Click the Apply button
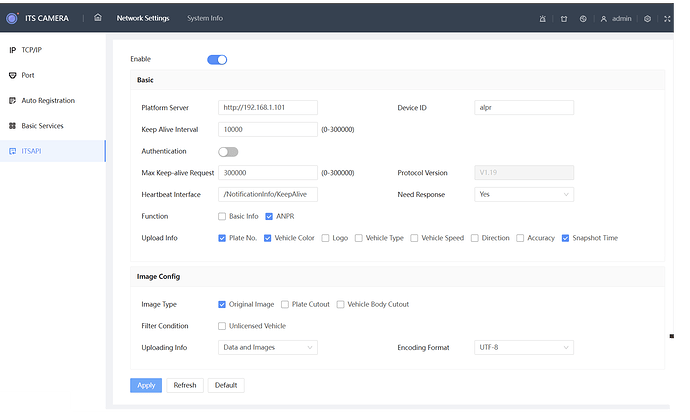This screenshot has width=690, height=420. (x=146, y=385)
